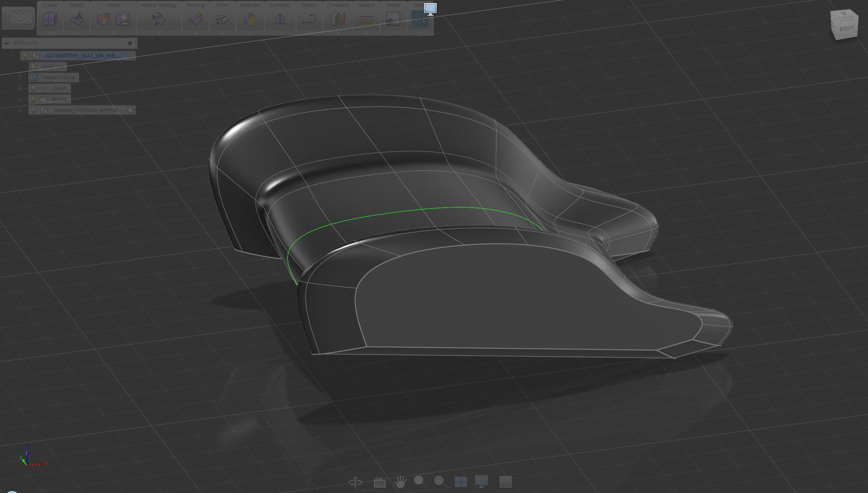Click the Create box tool icon
Viewport: 868px width, 493px height.
(x=50, y=19)
